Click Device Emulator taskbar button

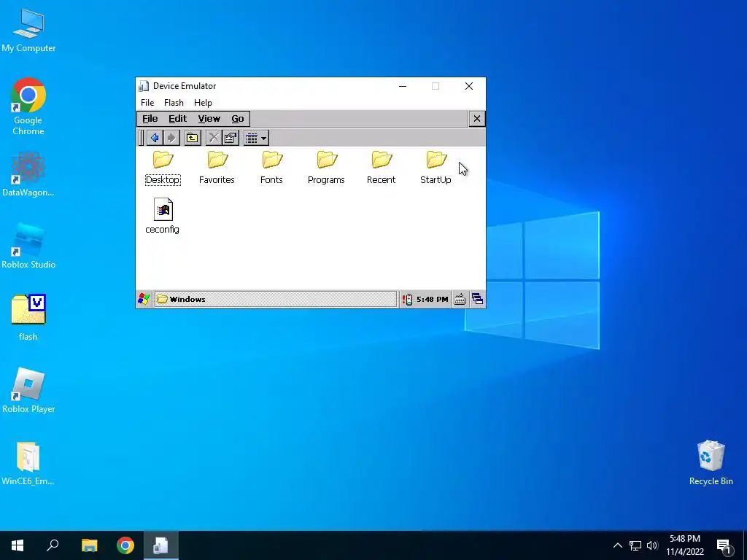(x=161, y=545)
